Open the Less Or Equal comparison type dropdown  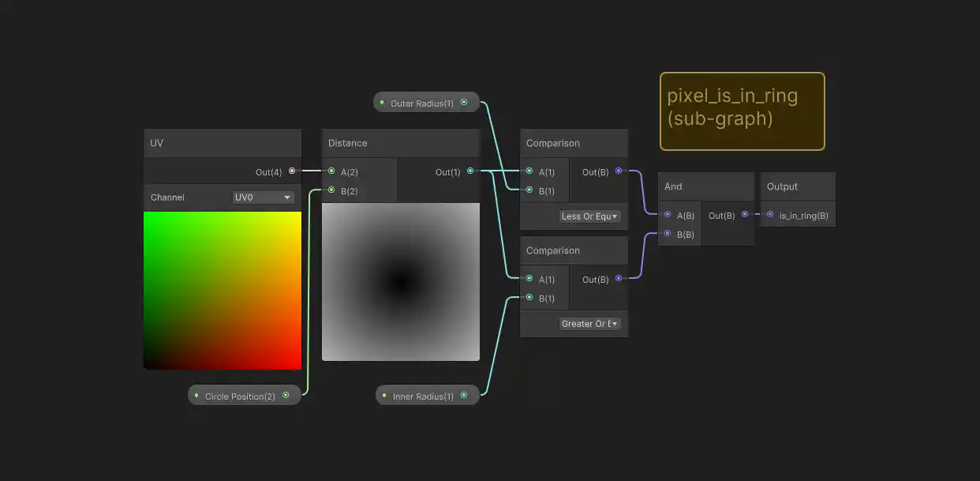(x=589, y=216)
